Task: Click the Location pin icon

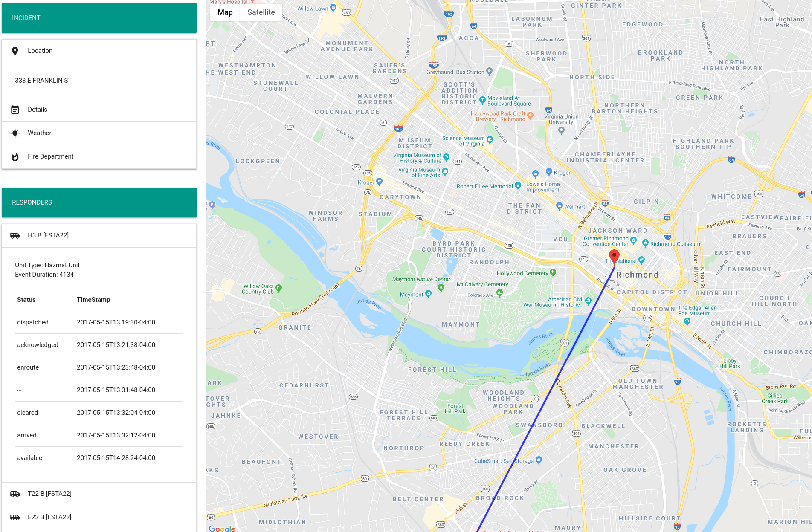Action: pos(15,51)
